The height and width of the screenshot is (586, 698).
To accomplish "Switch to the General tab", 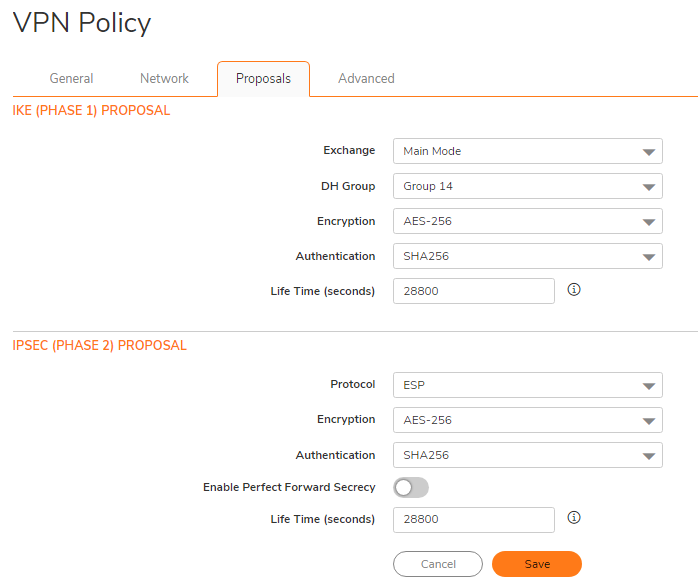I will pyautogui.click(x=71, y=78).
